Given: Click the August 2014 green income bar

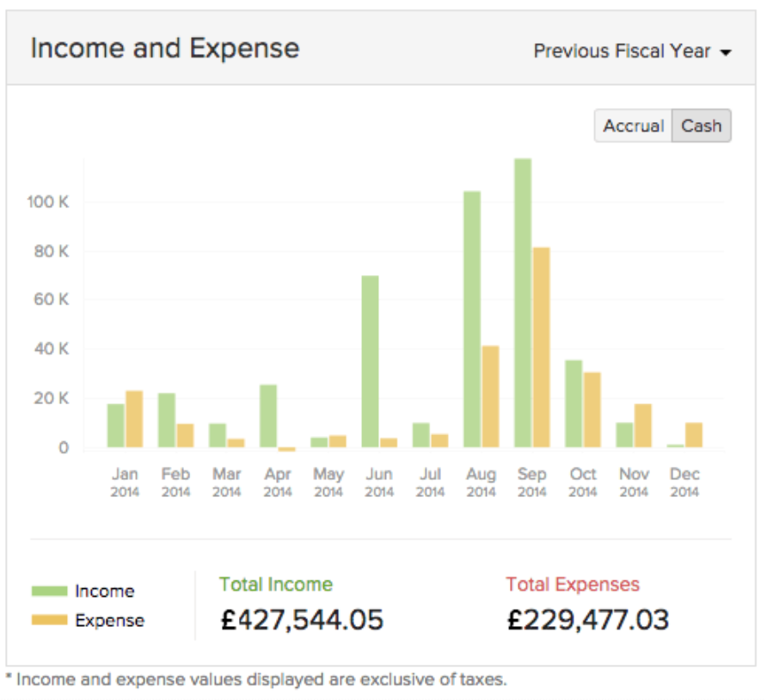Looking at the screenshot, I should point(472,319).
